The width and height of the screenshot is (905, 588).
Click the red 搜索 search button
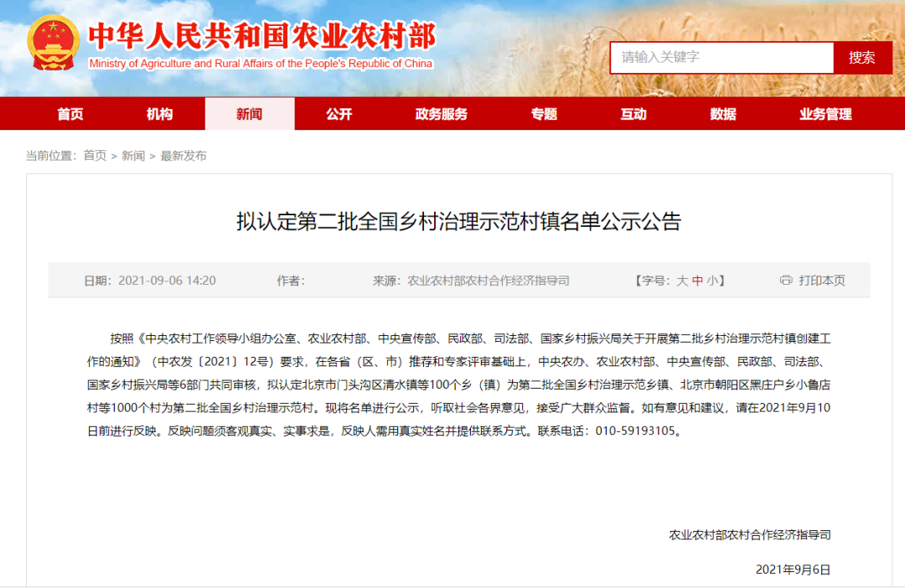862,57
